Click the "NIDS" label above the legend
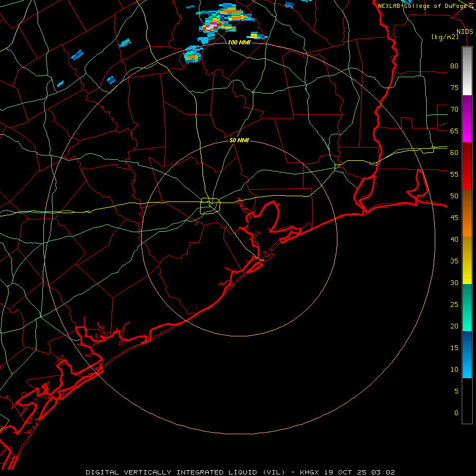This screenshot has width=476, height=476. point(465,32)
